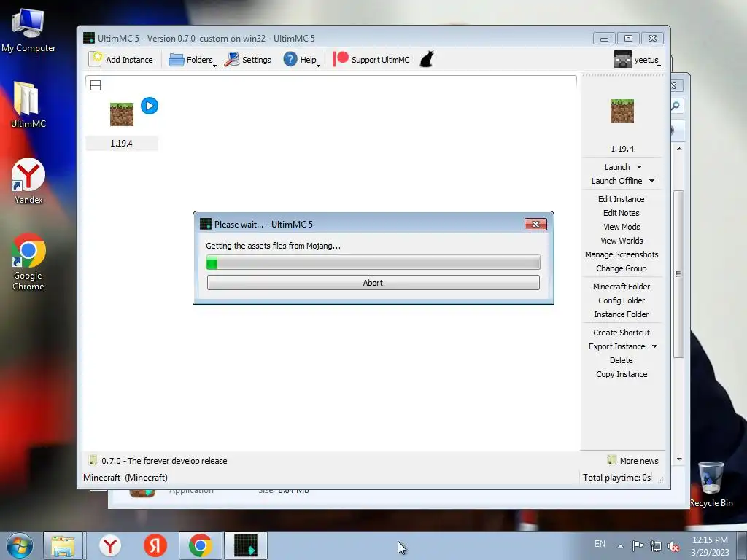This screenshot has height=560, width=747.
Task: Open the yeetus account dropdown
Action: tap(638, 60)
